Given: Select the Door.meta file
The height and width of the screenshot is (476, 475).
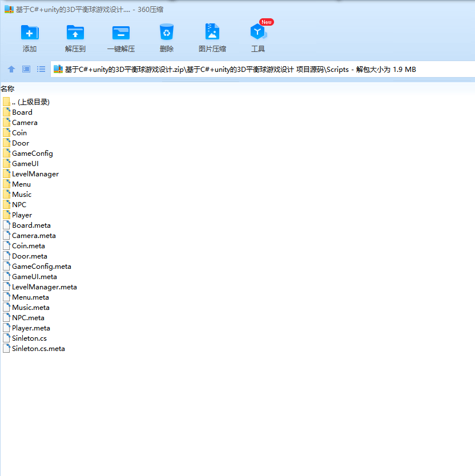Looking at the screenshot, I should point(25,256).
